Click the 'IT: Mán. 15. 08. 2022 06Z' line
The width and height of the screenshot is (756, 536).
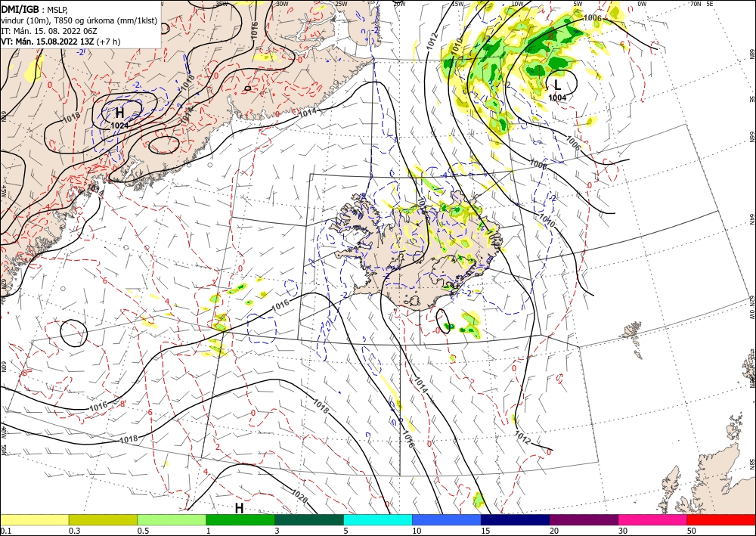48,31
